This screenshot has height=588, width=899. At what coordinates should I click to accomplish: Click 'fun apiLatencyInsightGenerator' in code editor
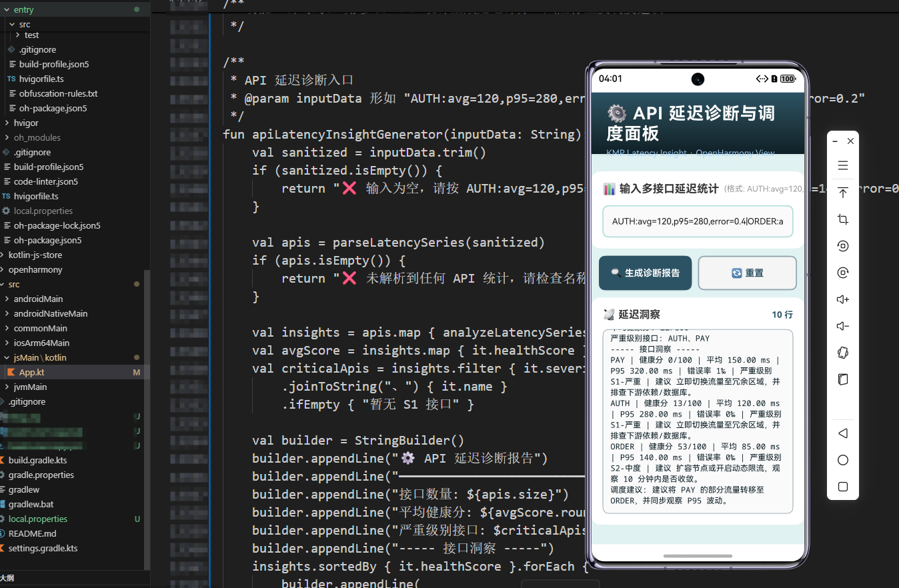pos(333,134)
